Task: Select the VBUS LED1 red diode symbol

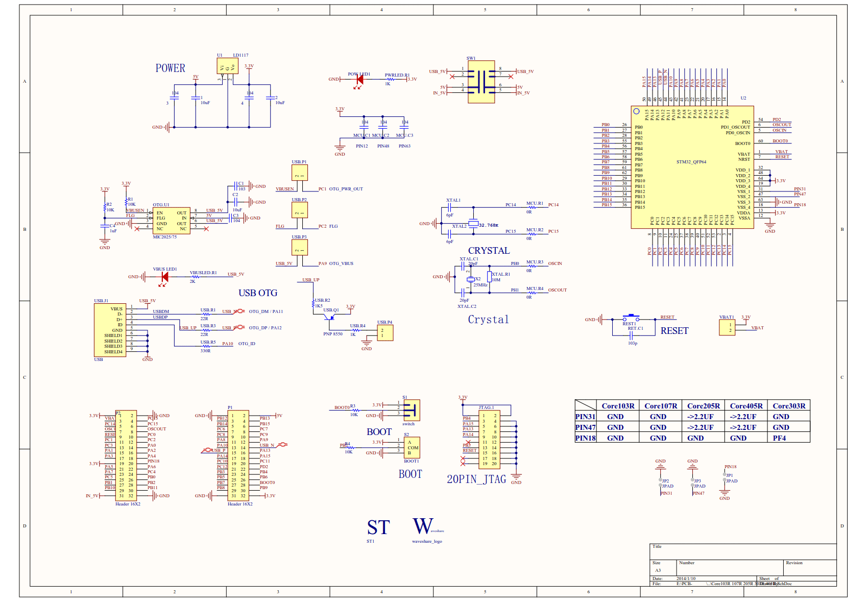Action: [x=164, y=277]
